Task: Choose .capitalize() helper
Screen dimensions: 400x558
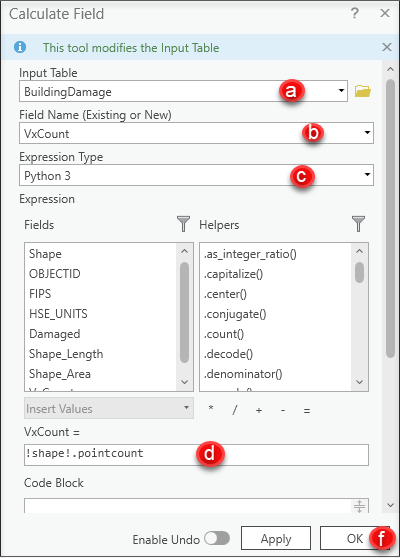Action: 233,274
